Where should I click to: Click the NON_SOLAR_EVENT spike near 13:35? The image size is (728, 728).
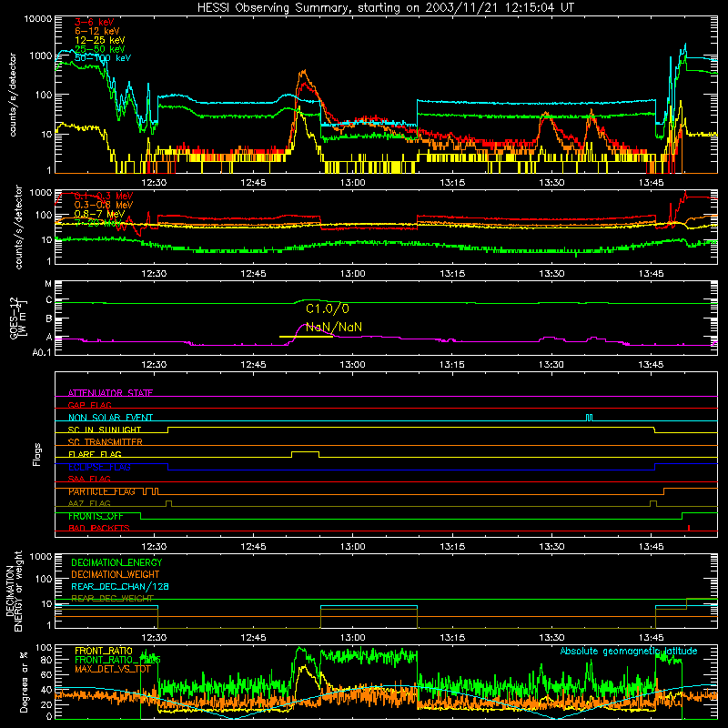tap(589, 418)
